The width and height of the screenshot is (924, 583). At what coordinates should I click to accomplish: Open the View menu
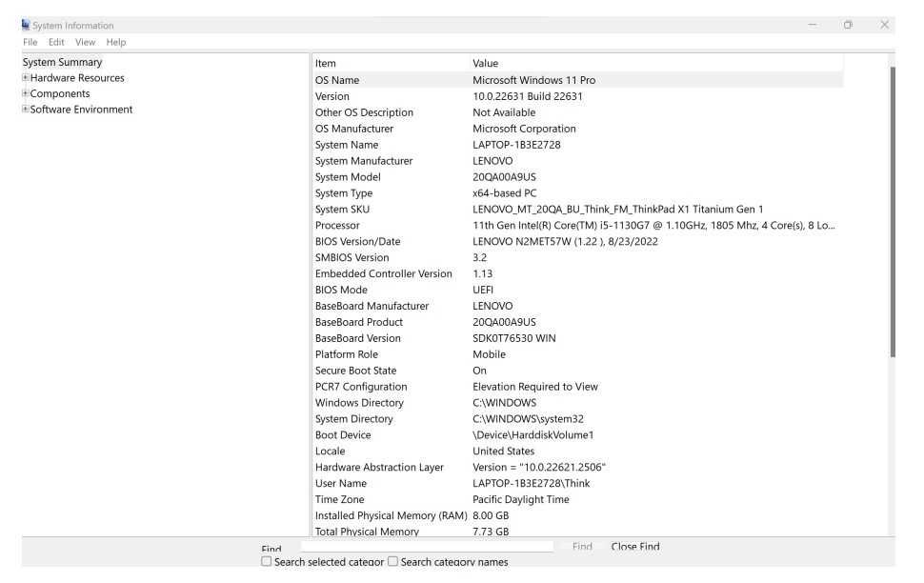pyautogui.click(x=85, y=43)
